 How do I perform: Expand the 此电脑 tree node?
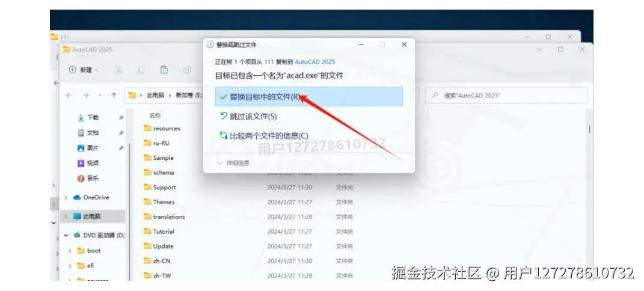click(x=66, y=216)
